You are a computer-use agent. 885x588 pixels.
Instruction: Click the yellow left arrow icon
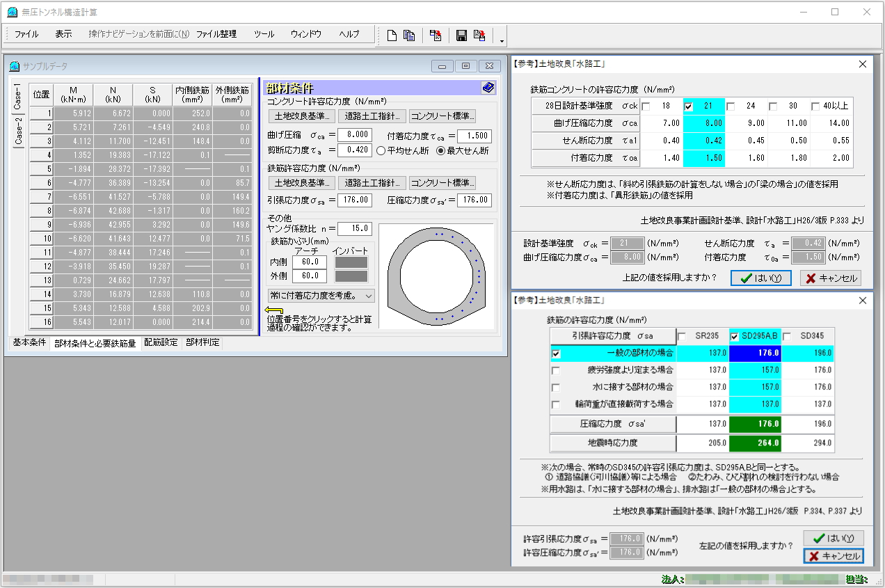(273, 310)
